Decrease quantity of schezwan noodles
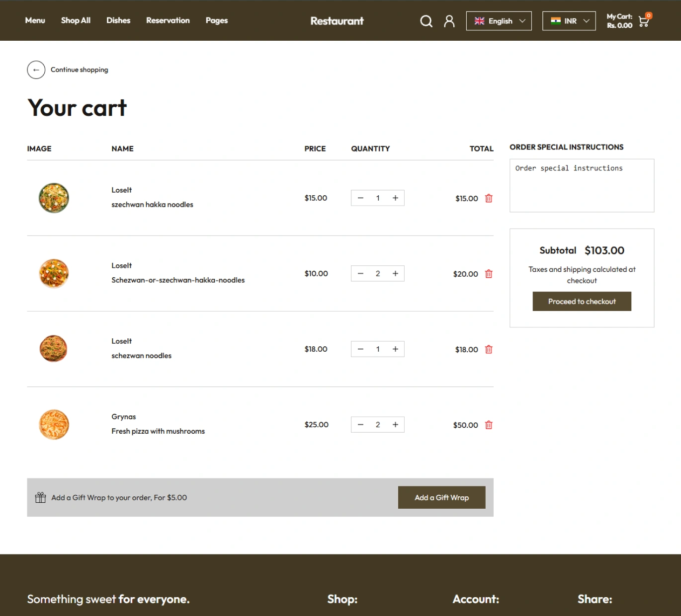681x616 pixels. [x=360, y=349]
